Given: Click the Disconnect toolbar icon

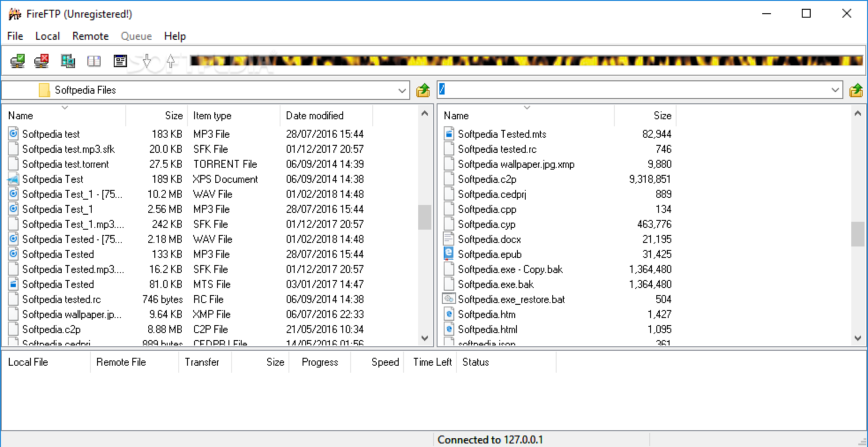Looking at the screenshot, I should (41, 61).
